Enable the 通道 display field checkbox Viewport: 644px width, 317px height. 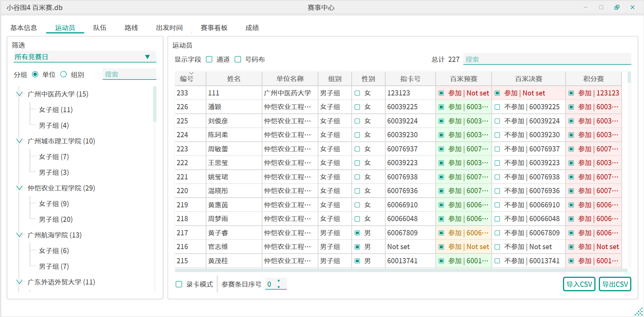pyautogui.click(x=209, y=60)
